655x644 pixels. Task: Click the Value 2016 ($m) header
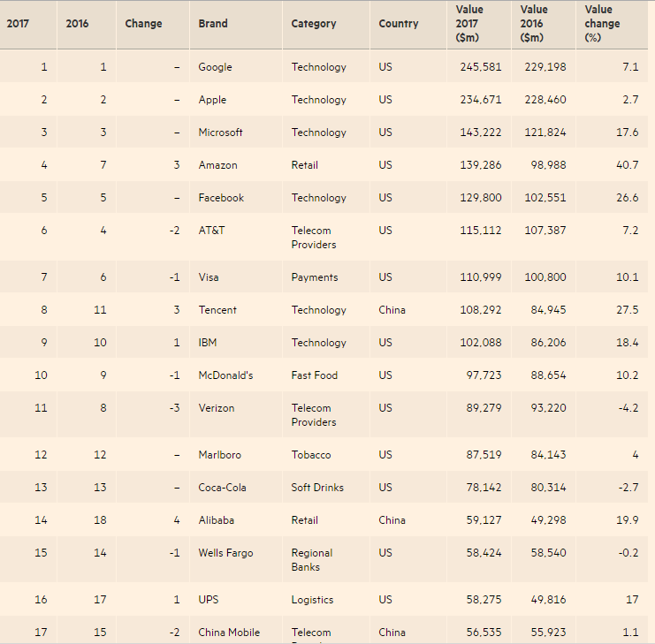tap(533, 24)
